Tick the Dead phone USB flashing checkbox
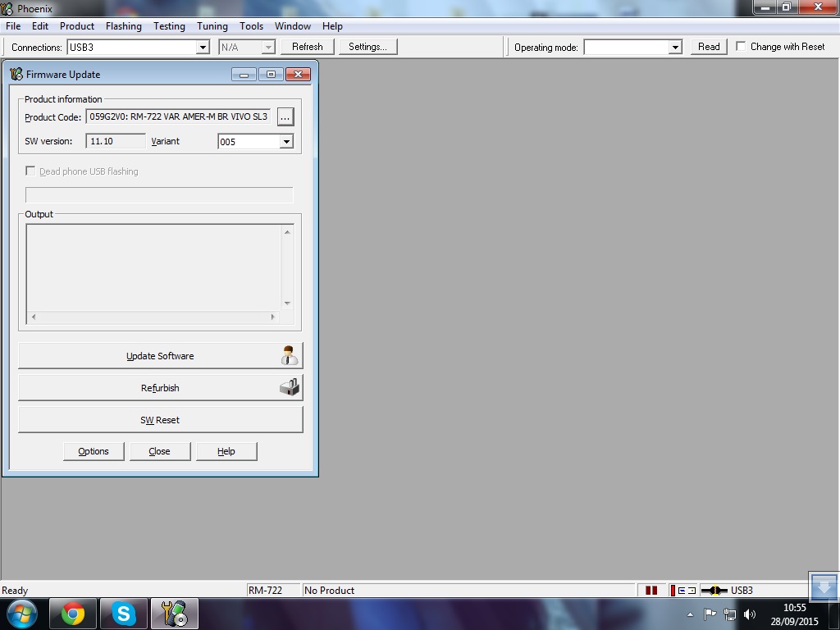840x630 pixels. coord(31,171)
